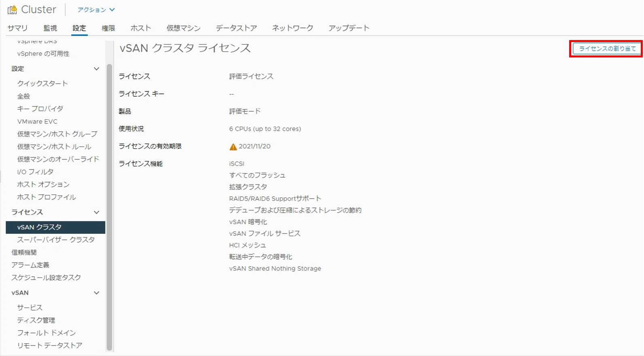
Task: Click the sidebar vertical scrollbar
Action: (x=109, y=207)
